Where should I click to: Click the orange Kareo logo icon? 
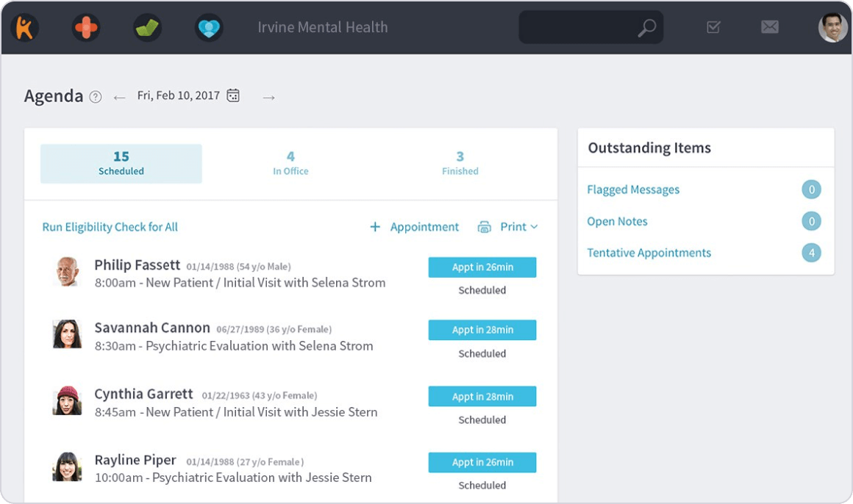[24, 28]
